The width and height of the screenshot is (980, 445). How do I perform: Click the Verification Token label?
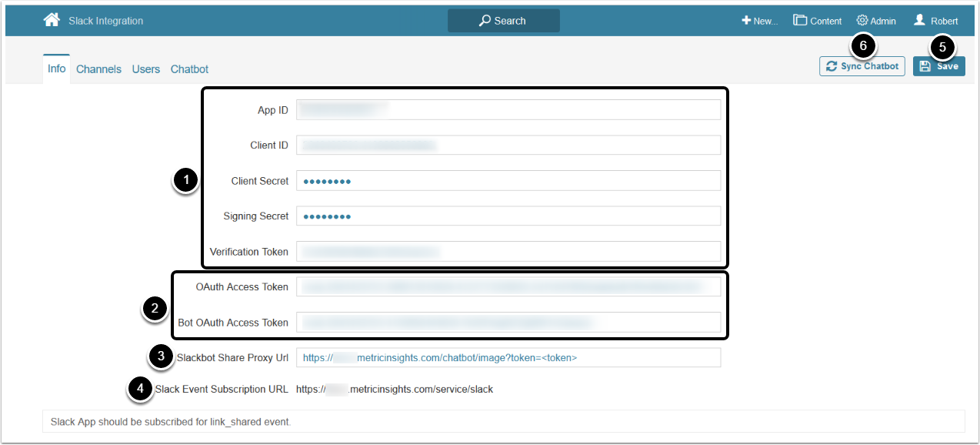[249, 252]
